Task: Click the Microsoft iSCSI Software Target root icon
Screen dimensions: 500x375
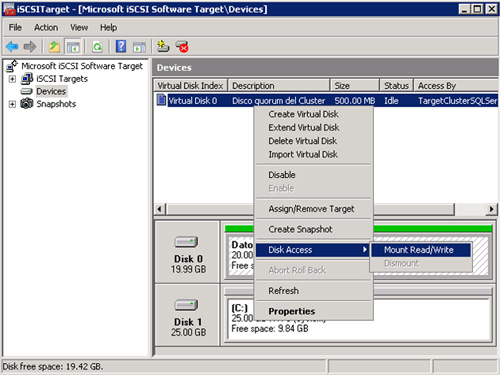Action: click(x=12, y=66)
